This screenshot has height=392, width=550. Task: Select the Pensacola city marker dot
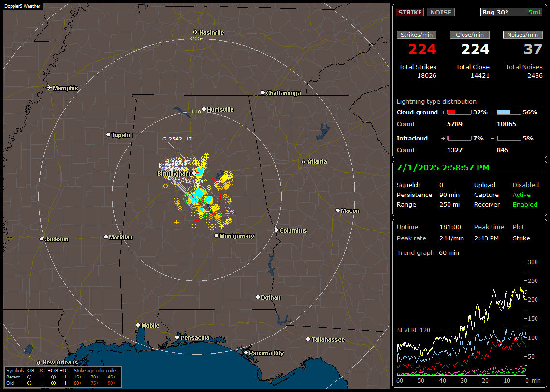(177, 337)
